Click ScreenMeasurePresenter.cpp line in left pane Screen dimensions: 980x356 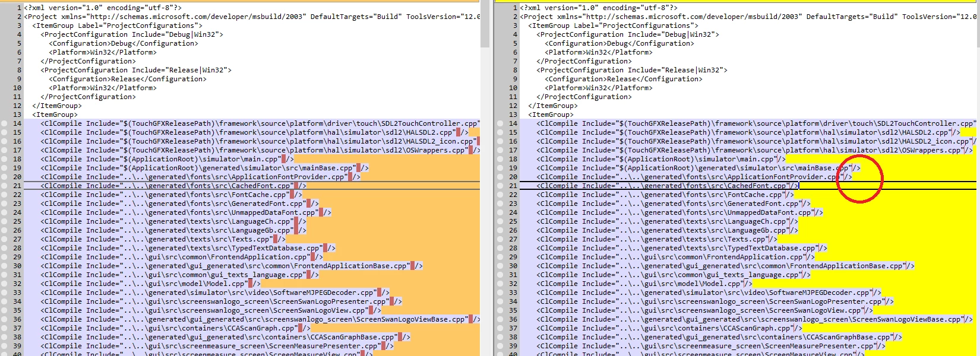[217, 346]
